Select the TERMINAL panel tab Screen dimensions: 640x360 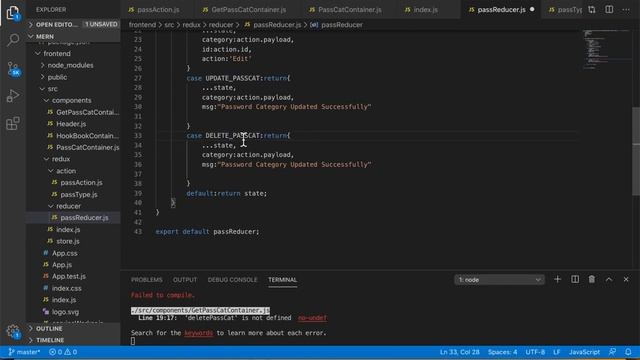coord(282,280)
